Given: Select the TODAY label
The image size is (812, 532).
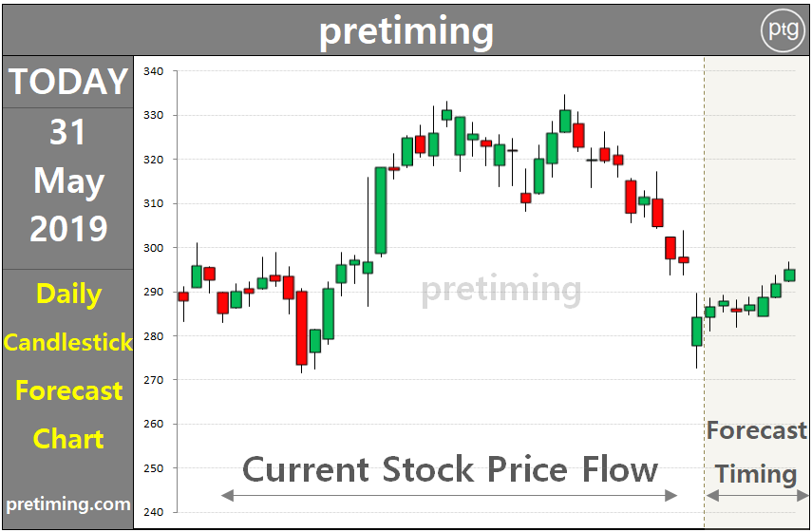Looking at the screenshot, I should [x=67, y=83].
